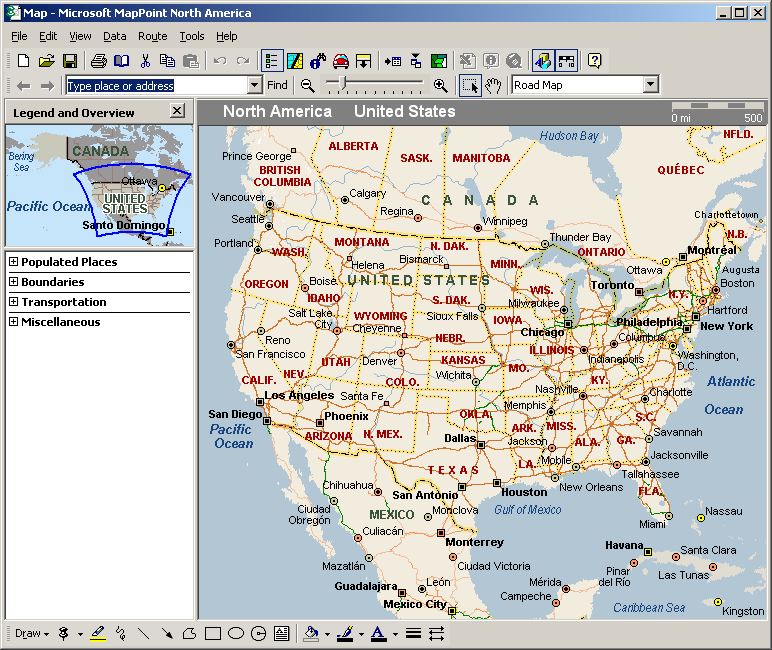Select the Rectangle drawing tool
This screenshot has width=772, height=650.
(x=213, y=633)
